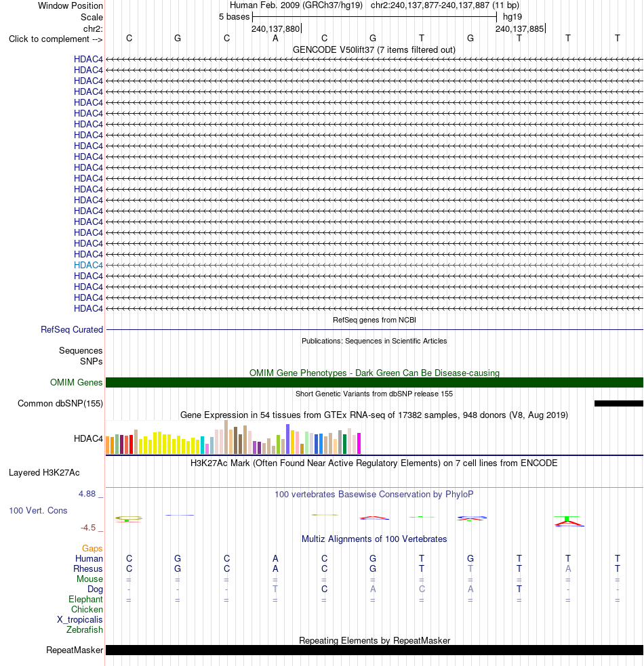644x666 pixels.
Task: Click the 100 Vert. Cons track label
Action: pyautogui.click(x=38, y=511)
